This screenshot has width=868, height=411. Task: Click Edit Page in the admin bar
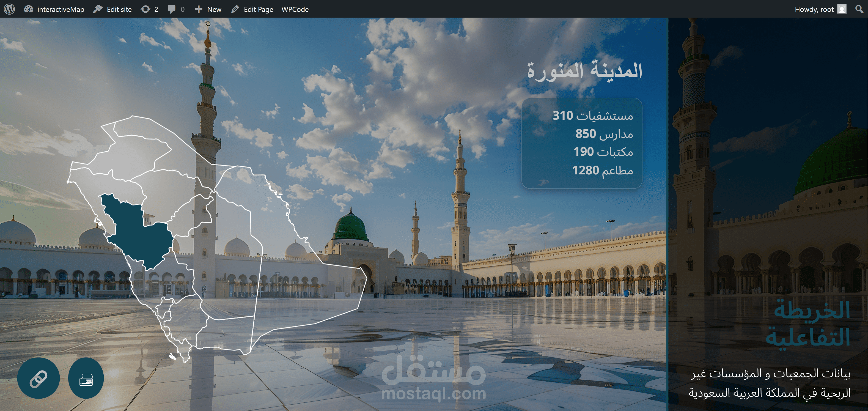click(x=252, y=9)
